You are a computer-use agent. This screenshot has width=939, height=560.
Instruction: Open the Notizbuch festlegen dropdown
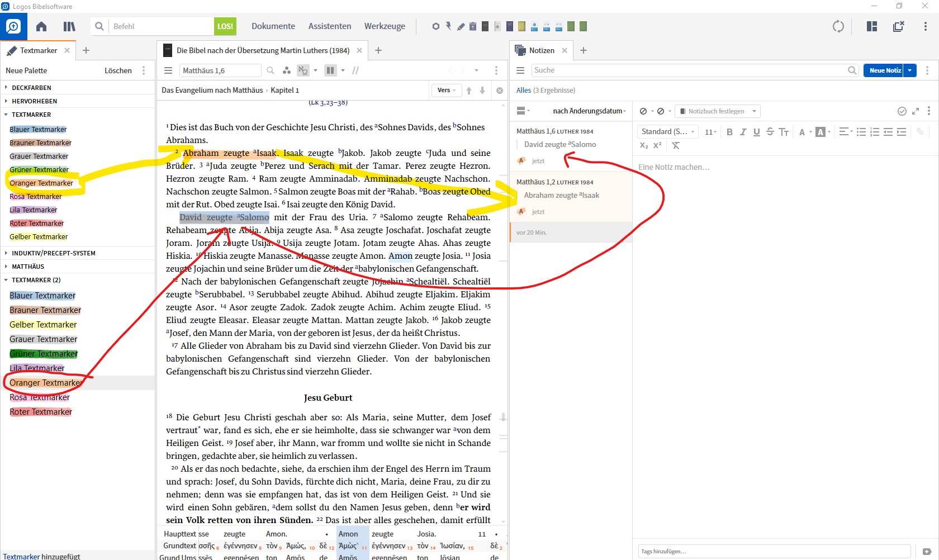point(718,111)
